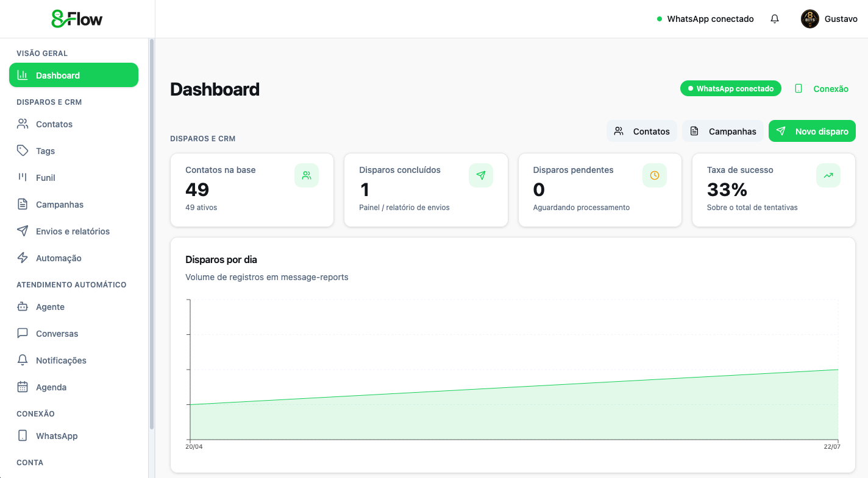Click the sidebar vertical scrollbar
This screenshot has height=478, width=868.
(x=151, y=234)
